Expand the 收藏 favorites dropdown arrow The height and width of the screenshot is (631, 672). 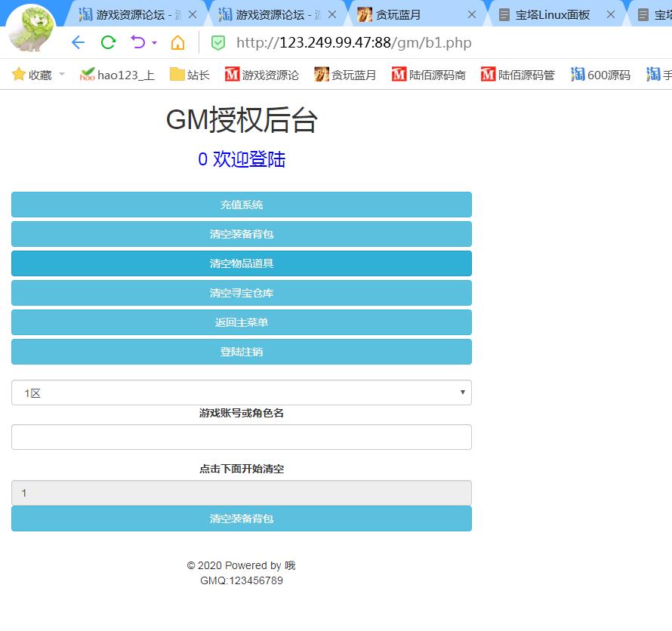coord(62,75)
